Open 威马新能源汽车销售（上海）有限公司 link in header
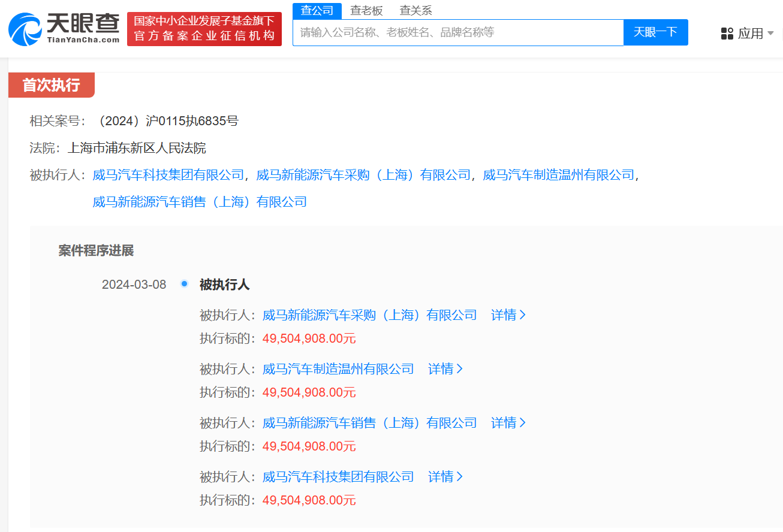This screenshot has width=783, height=532. 200,202
